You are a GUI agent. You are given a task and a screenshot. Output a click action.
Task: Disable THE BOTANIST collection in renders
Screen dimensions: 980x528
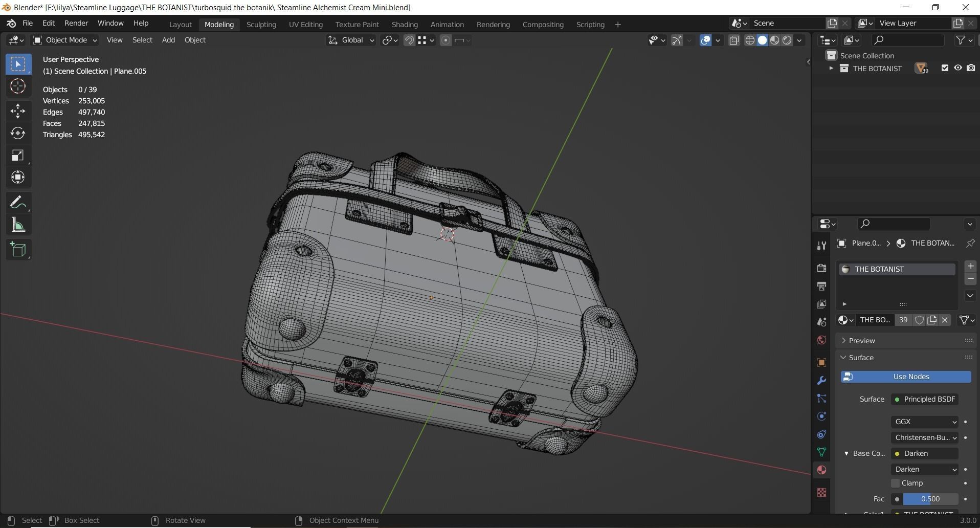pyautogui.click(x=970, y=68)
